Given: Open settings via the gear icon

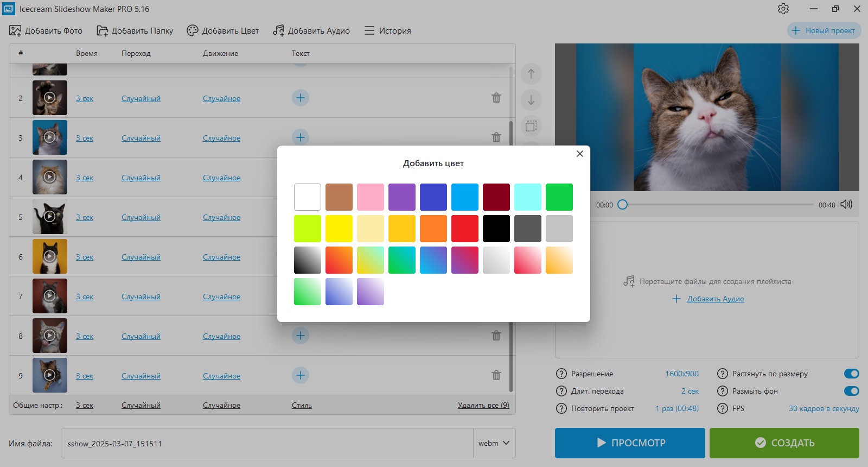Looking at the screenshot, I should pyautogui.click(x=783, y=9).
